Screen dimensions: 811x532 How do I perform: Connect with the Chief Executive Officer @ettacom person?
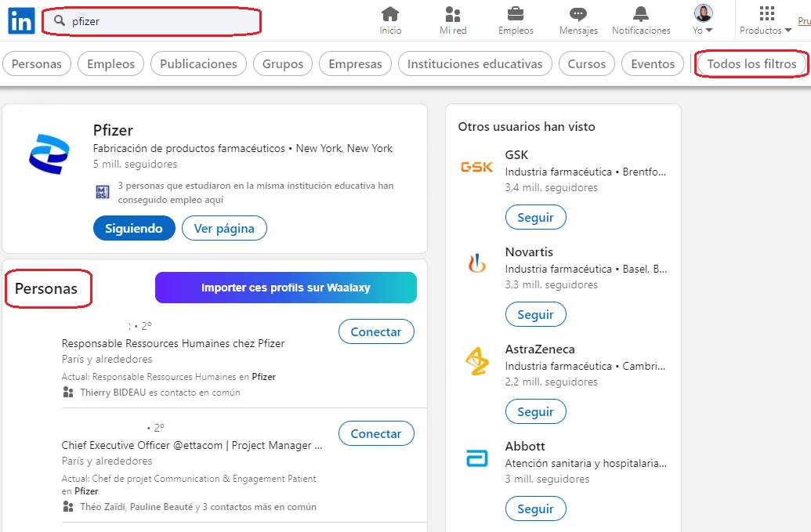pos(376,433)
